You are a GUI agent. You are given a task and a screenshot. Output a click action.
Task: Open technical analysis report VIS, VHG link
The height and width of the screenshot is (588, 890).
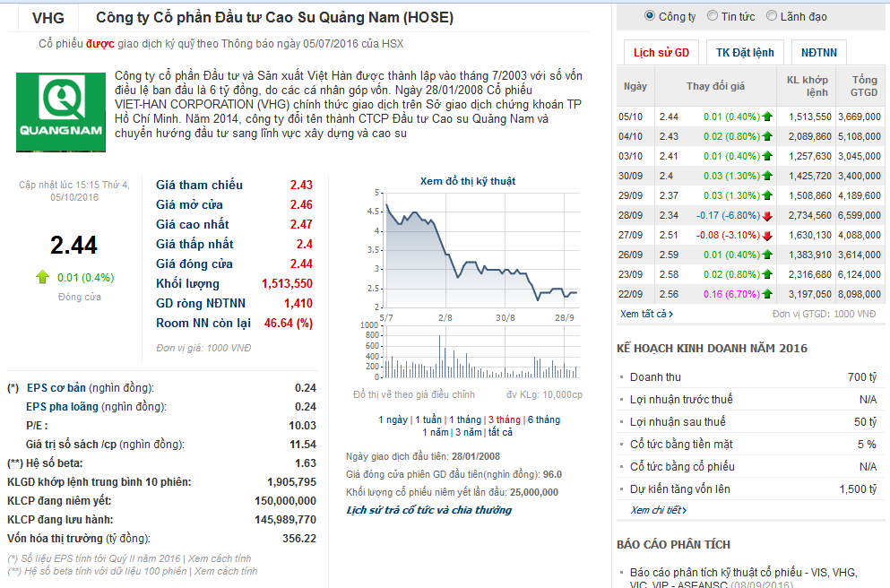click(744, 578)
